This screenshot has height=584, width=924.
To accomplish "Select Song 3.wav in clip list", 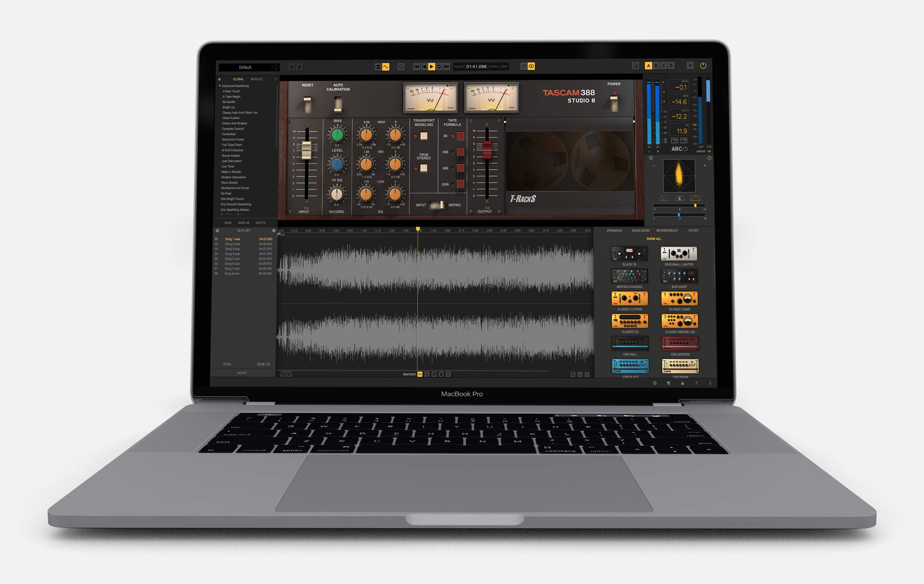I will point(243,249).
